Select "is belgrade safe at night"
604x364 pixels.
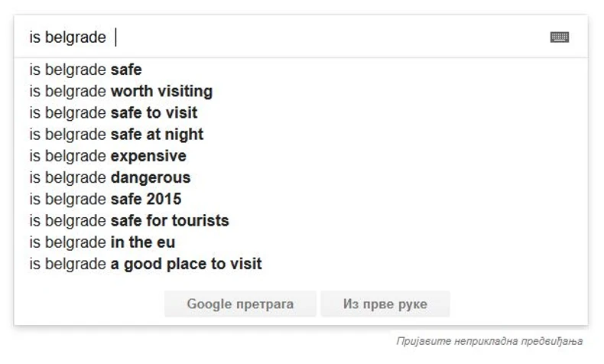point(116,135)
